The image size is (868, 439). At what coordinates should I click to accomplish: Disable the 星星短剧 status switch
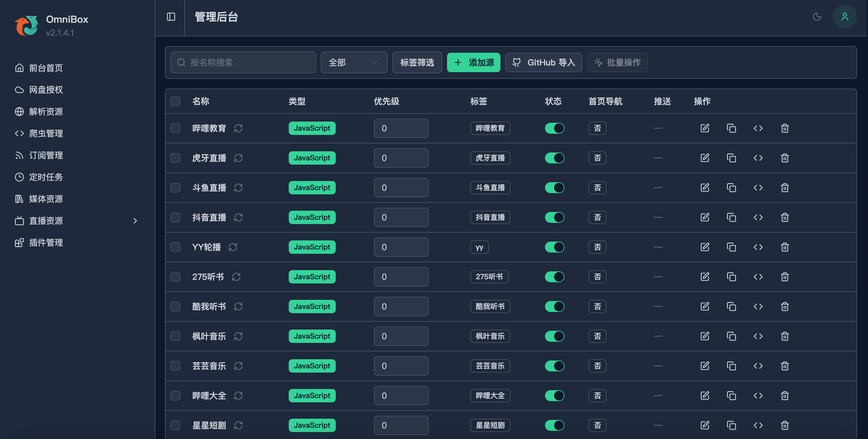point(554,425)
